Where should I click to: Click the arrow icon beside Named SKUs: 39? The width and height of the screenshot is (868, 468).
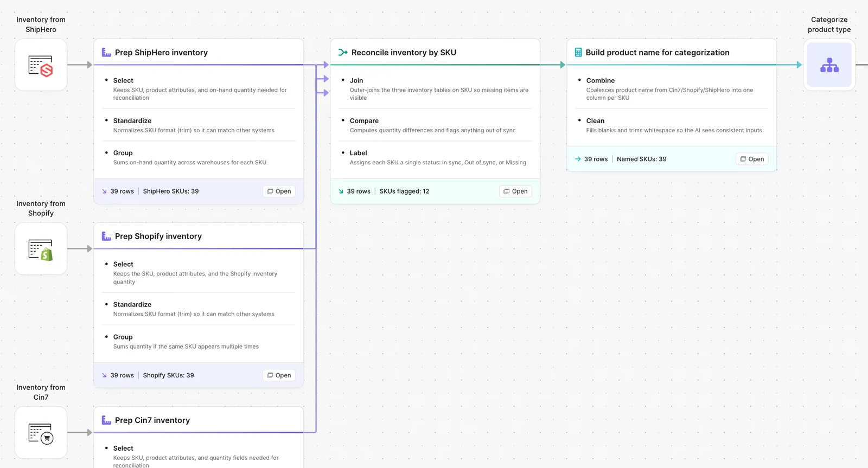[x=578, y=159]
